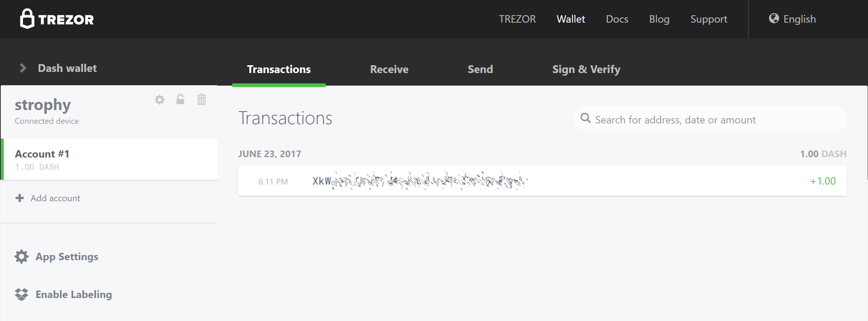868x321 pixels.
Task: Open the English language selector
Action: [x=799, y=19]
